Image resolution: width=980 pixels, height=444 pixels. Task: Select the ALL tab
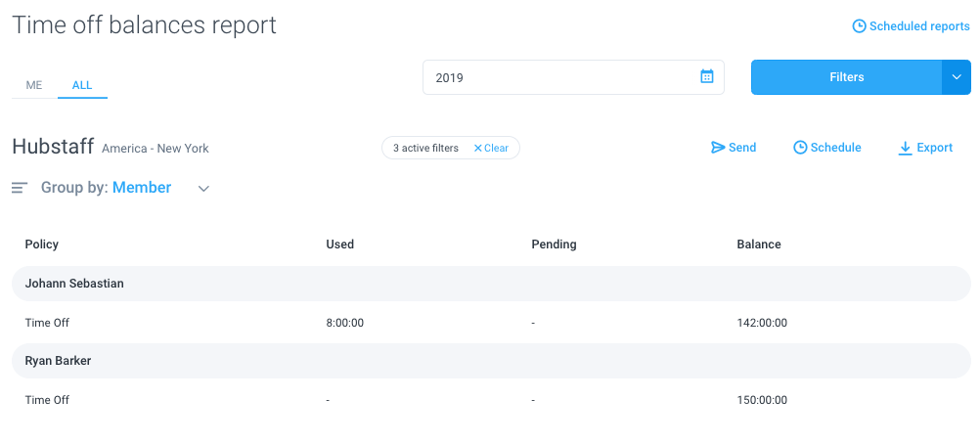pos(82,85)
